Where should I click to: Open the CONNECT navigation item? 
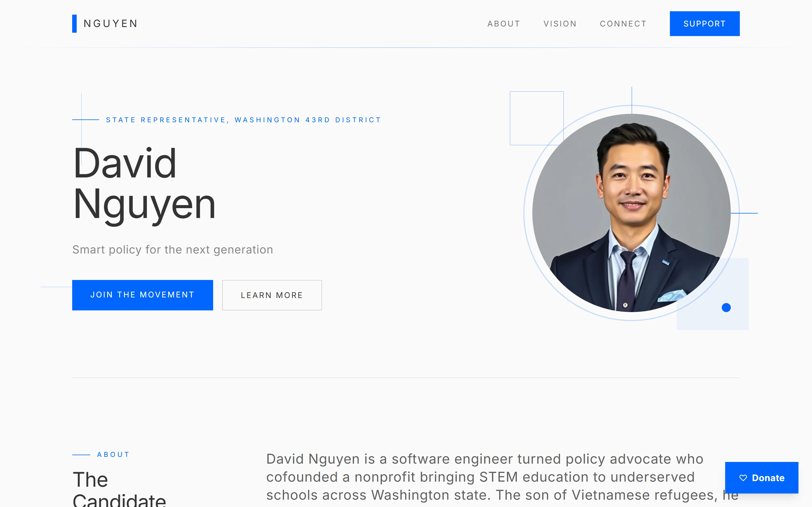pyautogui.click(x=623, y=23)
